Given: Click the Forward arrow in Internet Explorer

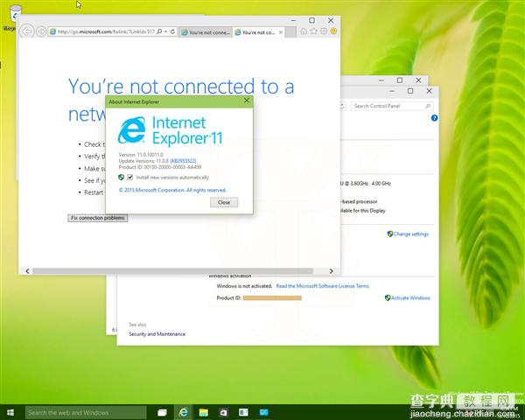Looking at the screenshot, I should [x=41, y=31].
